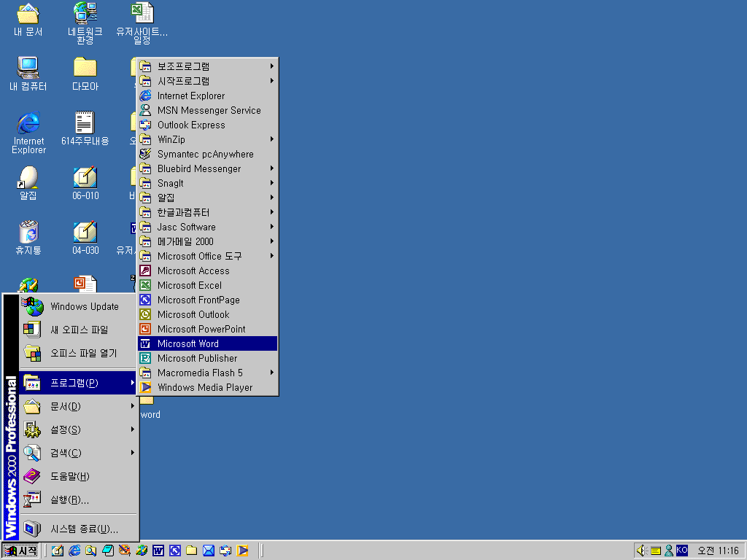The height and width of the screenshot is (560, 747).
Task: Expand the WinZip submenu
Action: [207, 139]
